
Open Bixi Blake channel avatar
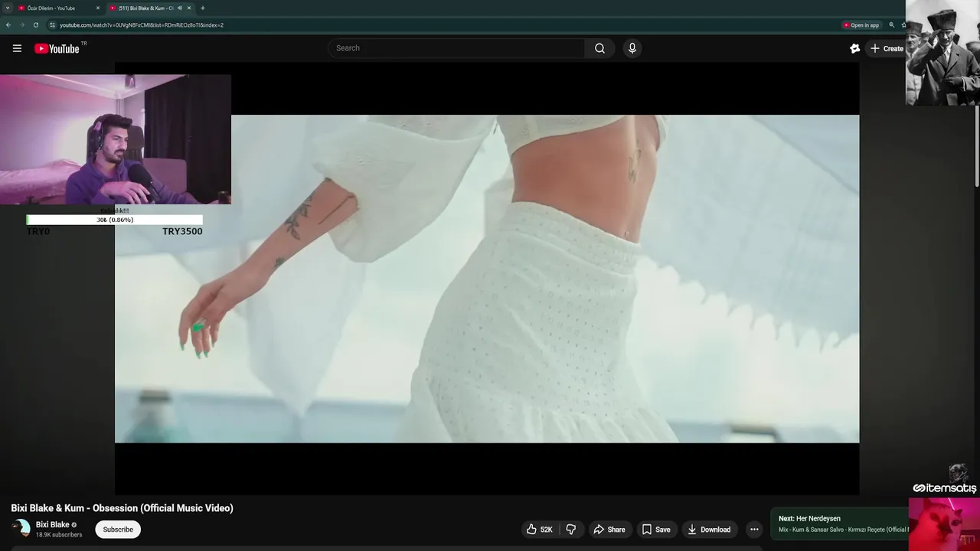click(21, 528)
